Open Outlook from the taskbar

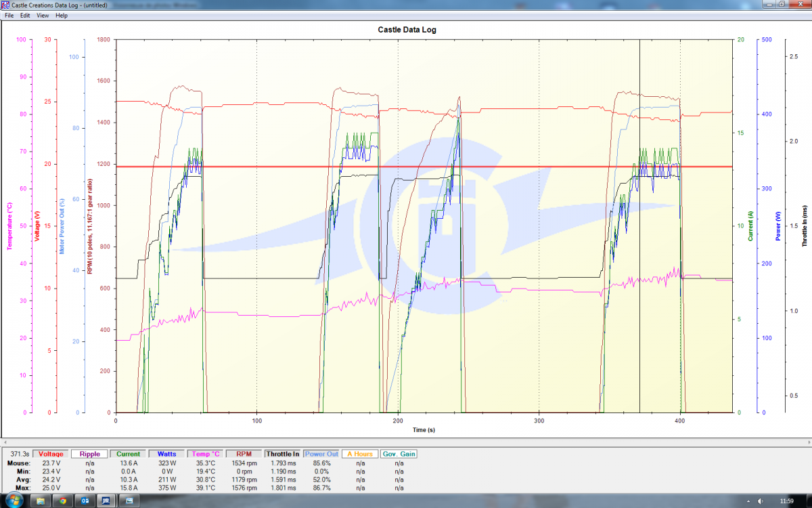pyautogui.click(x=84, y=501)
